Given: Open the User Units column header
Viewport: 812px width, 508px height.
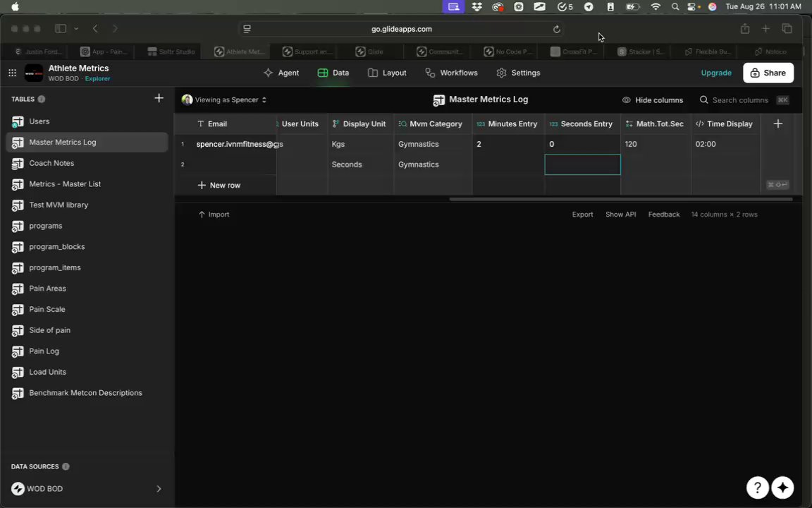Looking at the screenshot, I should 302,124.
